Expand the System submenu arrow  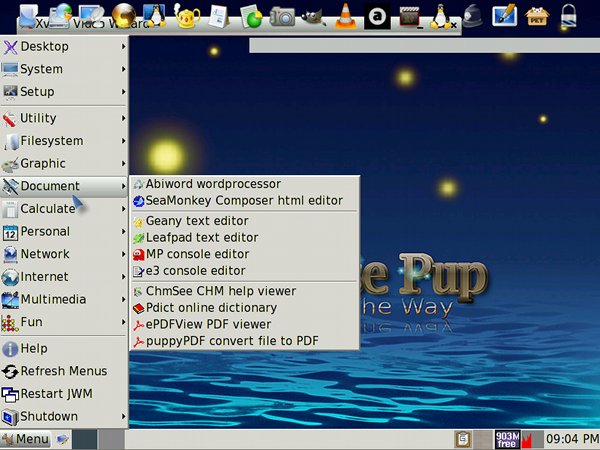(123, 69)
